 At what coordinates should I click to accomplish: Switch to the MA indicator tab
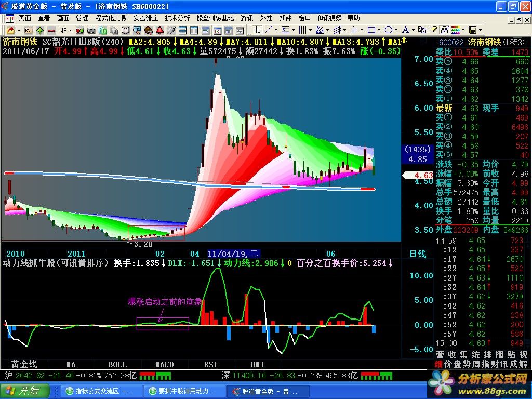pos(71,364)
